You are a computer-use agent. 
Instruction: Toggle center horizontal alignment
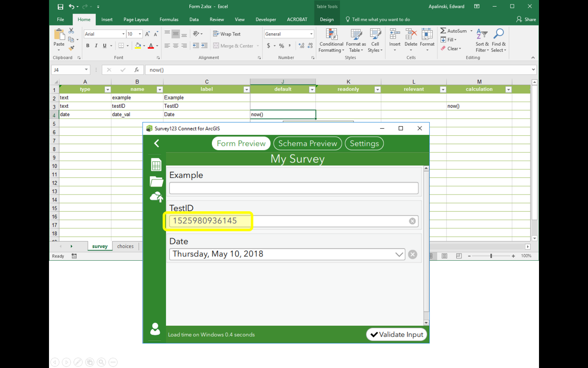(176, 46)
